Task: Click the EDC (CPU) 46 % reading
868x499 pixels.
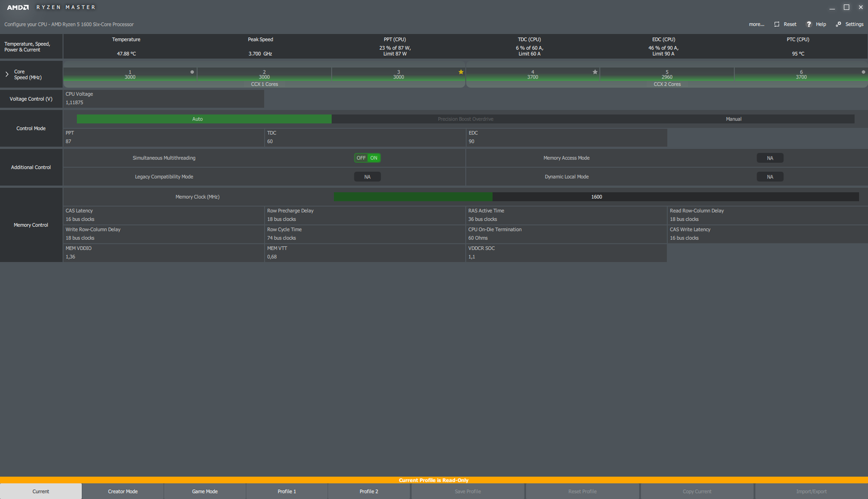Action: click(663, 51)
